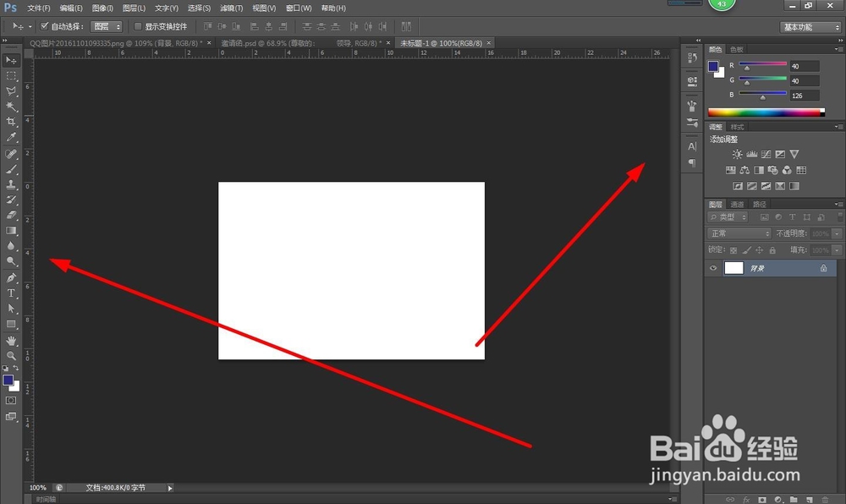Select the Path Selection tool
846x504 pixels.
coord(11,309)
